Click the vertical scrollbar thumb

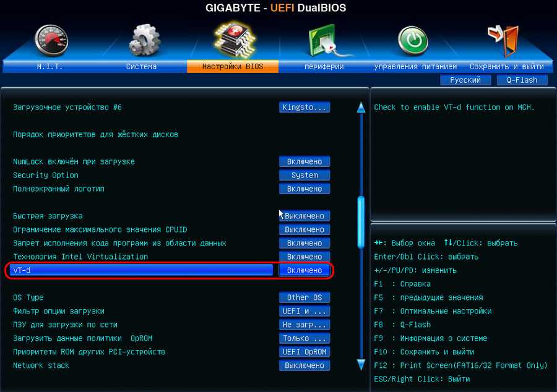[x=361, y=221]
